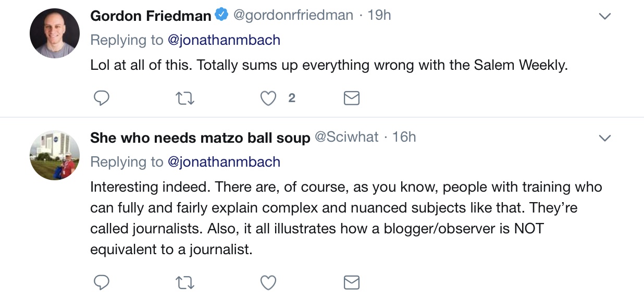Screen dimensions: 644x299
Task: Retweet Gordon Friedman's tweet
Action: pyautogui.click(x=185, y=98)
